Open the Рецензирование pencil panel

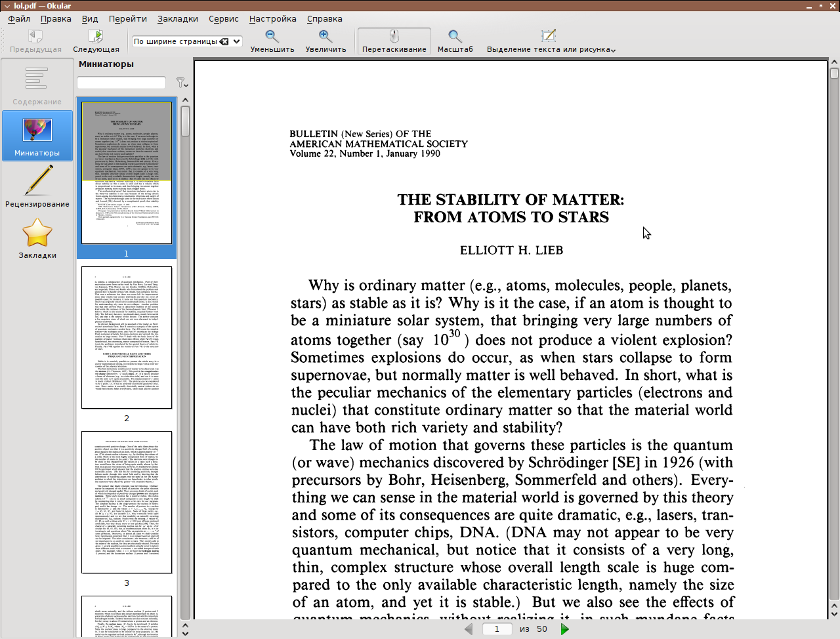pyautogui.click(x=37, y=186)
